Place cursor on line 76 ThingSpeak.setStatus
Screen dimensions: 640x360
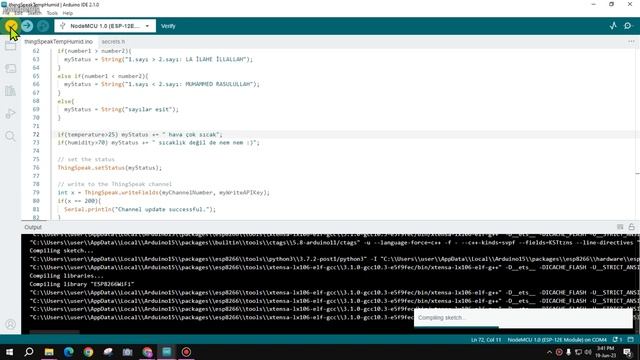point(109,168)
